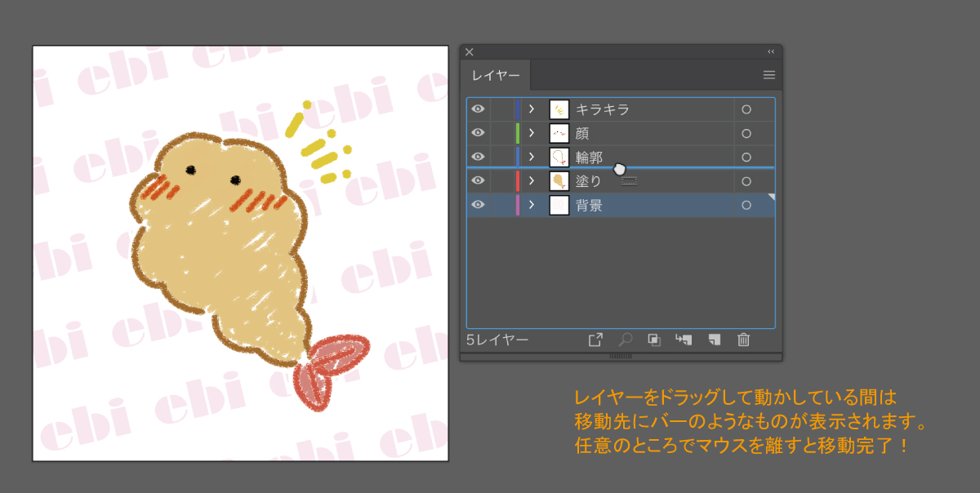
Task: Expand the 輪郭 layer with its chevron
Action: click(x=532, y=157)
